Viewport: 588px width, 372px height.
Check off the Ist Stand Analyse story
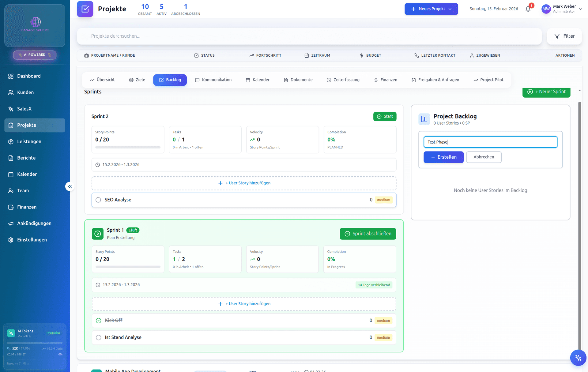(x=98, y=337)
